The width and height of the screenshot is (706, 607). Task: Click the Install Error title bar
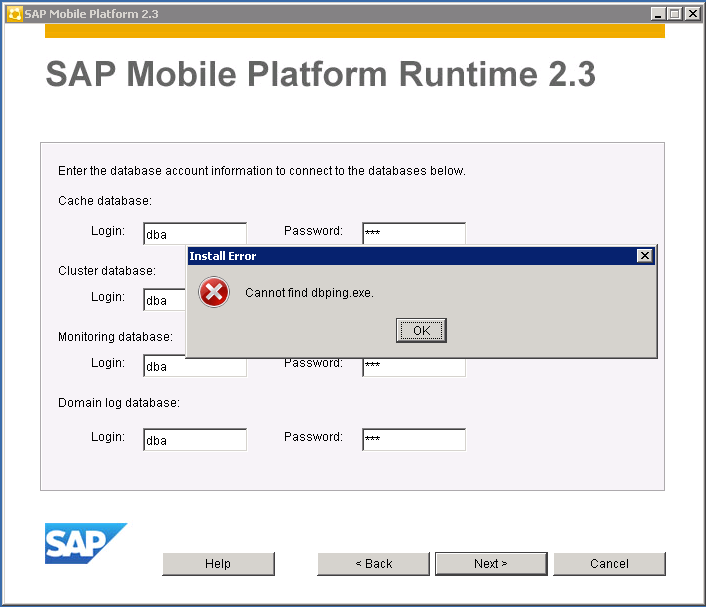tap(421, 256)
